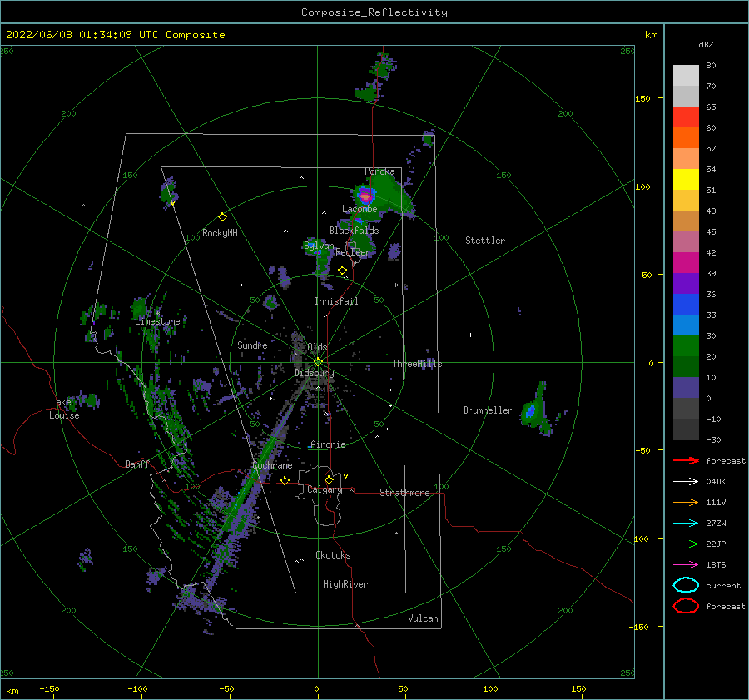Click the Vulcan city label

click(x=424, y=618)
